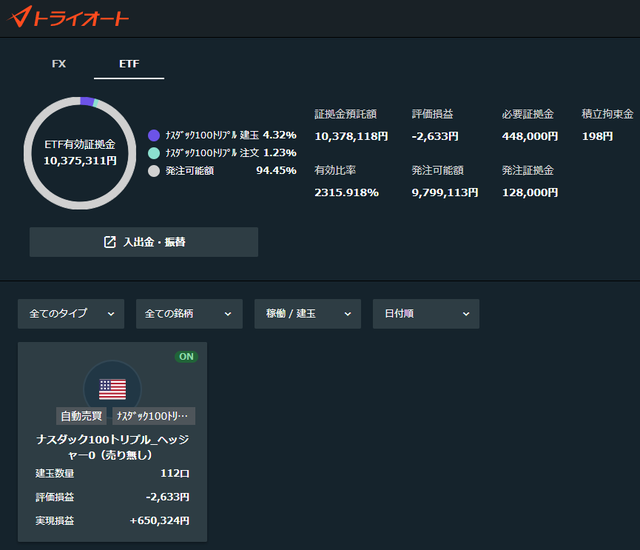Click the US flag icon on the card
This screenshot has width=640, height=550.
[112, 389]
